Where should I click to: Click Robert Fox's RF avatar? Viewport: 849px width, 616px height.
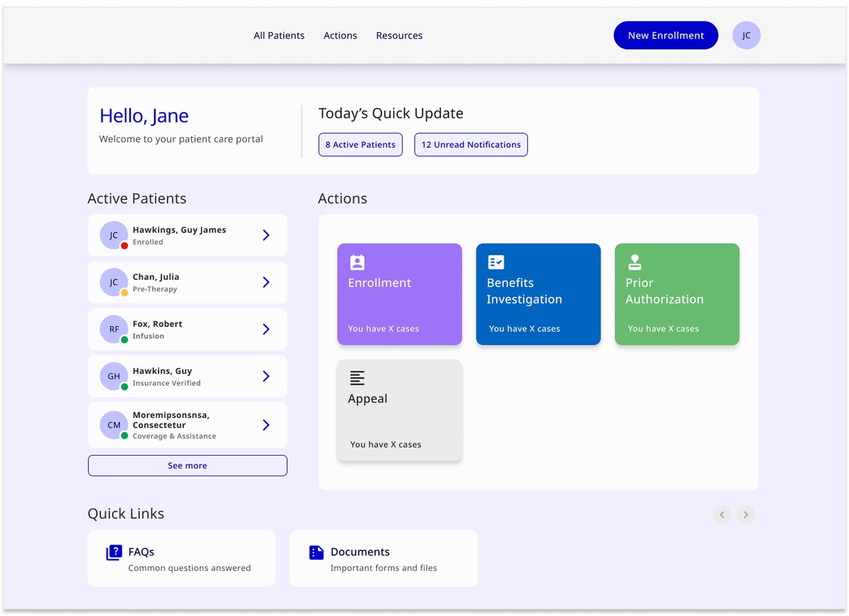pos(113,329)
